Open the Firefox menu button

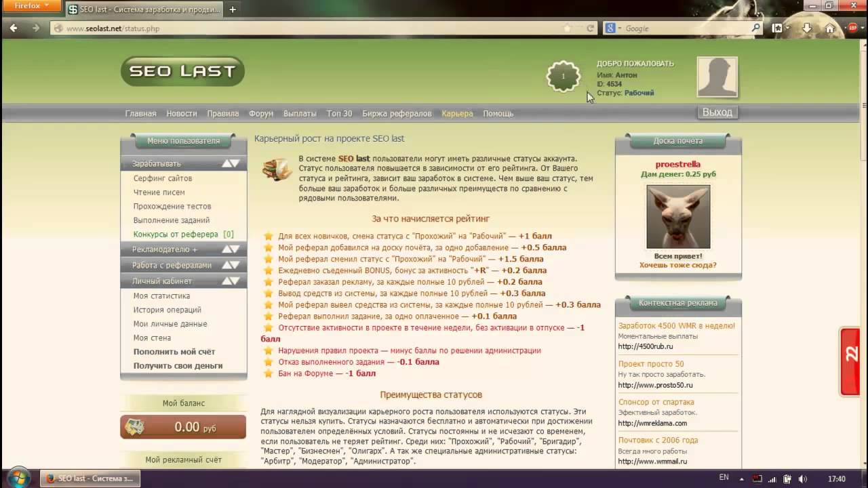(32, 5)
